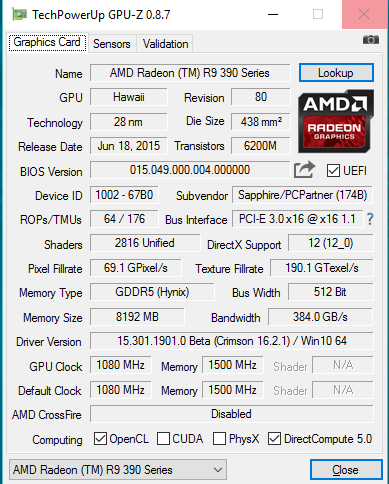Click the Default Clock row Shader N/A field
The width and height of the screenshot is (389, 484).
click(x=343, y=390)
